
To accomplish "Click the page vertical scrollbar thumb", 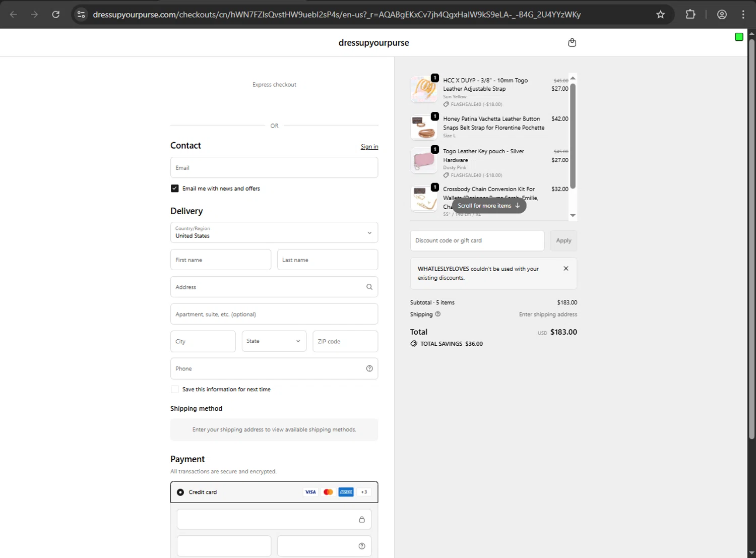I will (751, 239).
